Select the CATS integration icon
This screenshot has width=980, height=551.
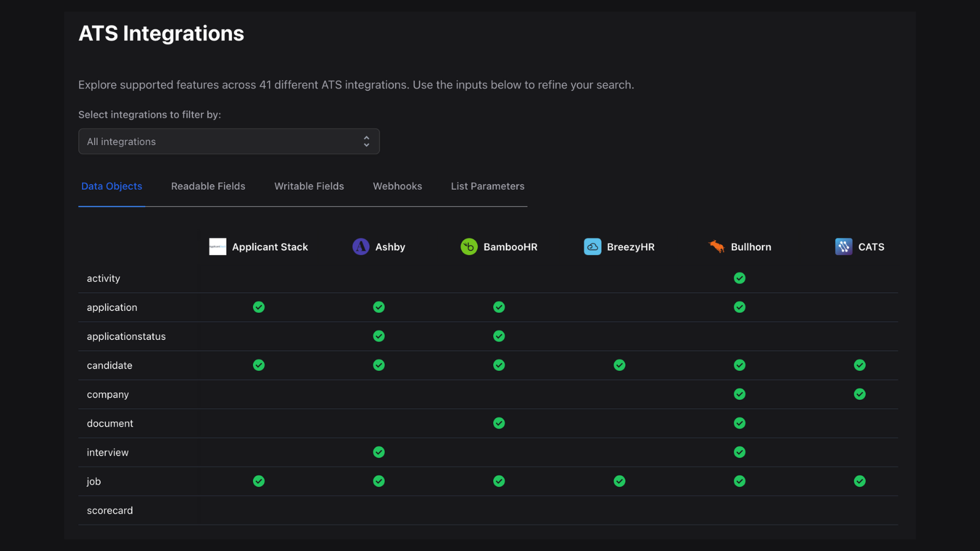[x=843, y=246]
